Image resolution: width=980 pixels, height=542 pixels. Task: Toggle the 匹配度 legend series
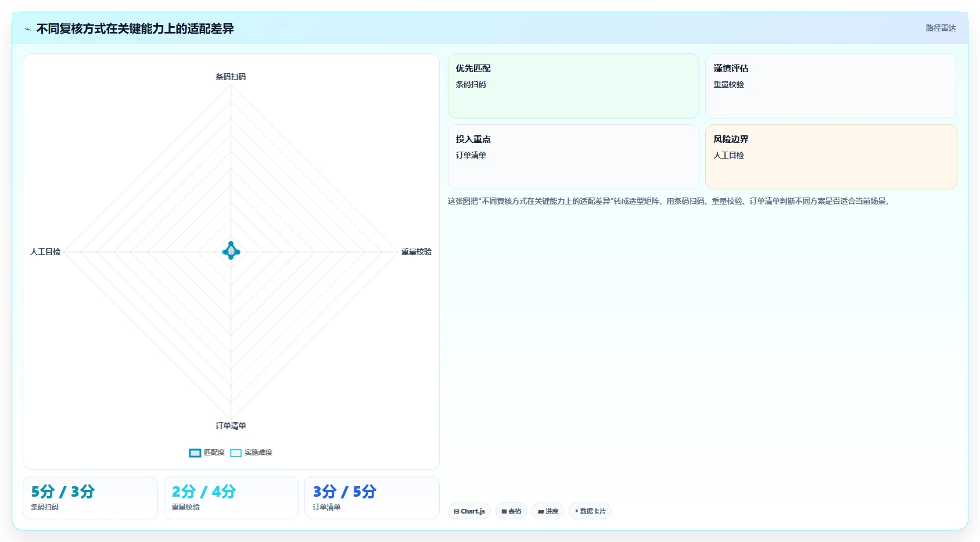207,453
